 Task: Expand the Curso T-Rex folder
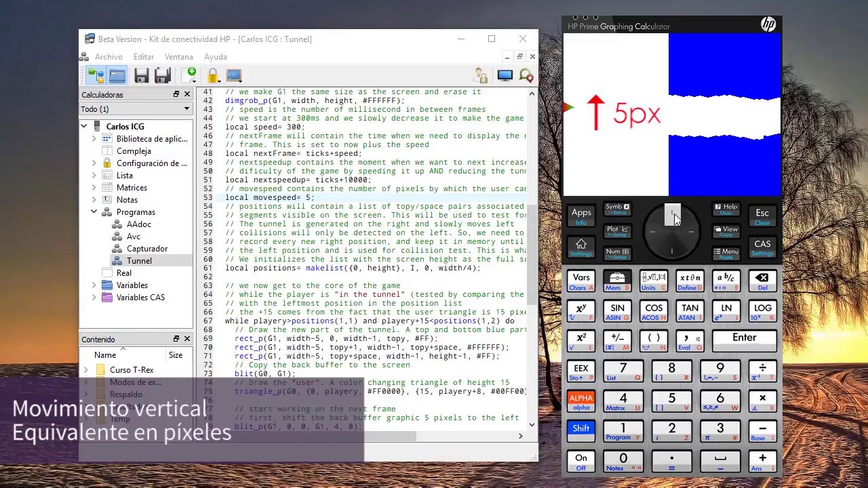[x=86, y=370]
